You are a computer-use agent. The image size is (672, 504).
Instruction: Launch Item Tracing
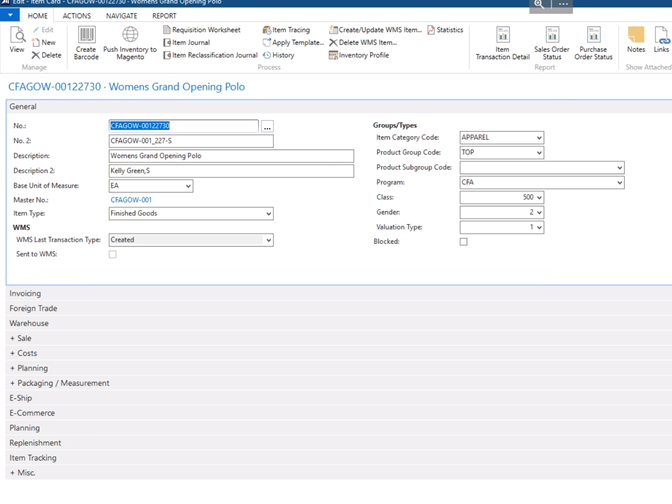point(286,30)
